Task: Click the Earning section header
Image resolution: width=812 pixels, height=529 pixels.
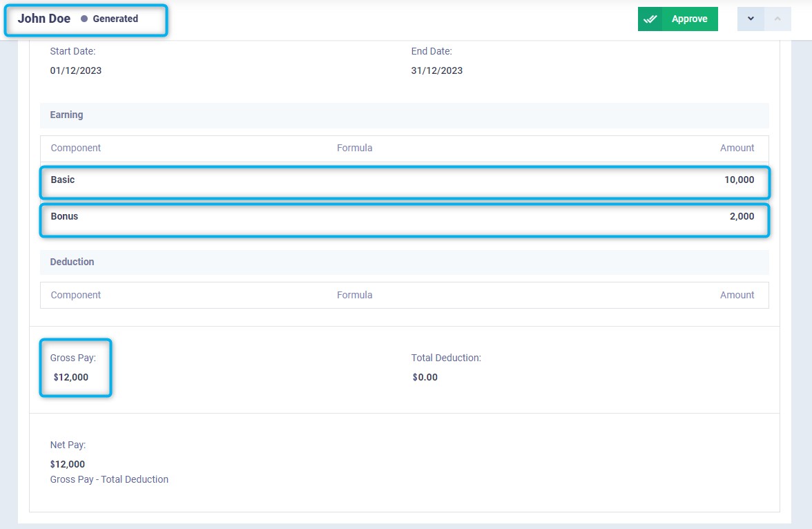Action: click(x=66, y=115)
